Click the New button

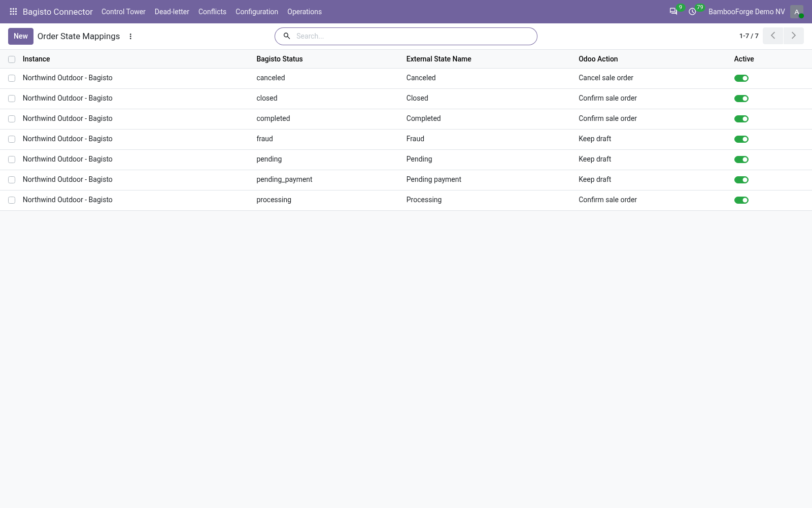pyautogui.click(x=21, y=36)
